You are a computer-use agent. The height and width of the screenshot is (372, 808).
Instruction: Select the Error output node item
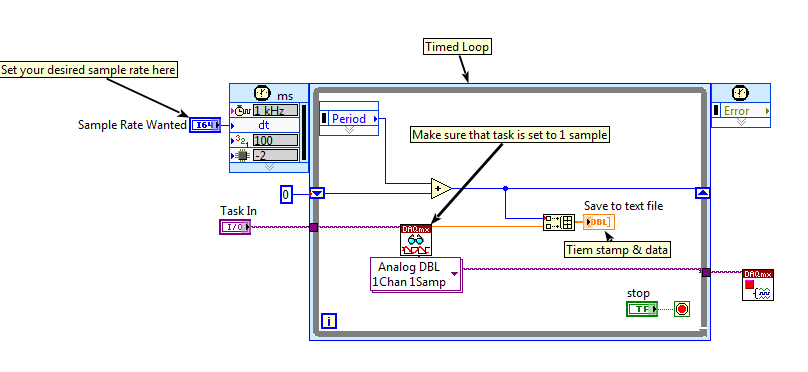(741, 111)
